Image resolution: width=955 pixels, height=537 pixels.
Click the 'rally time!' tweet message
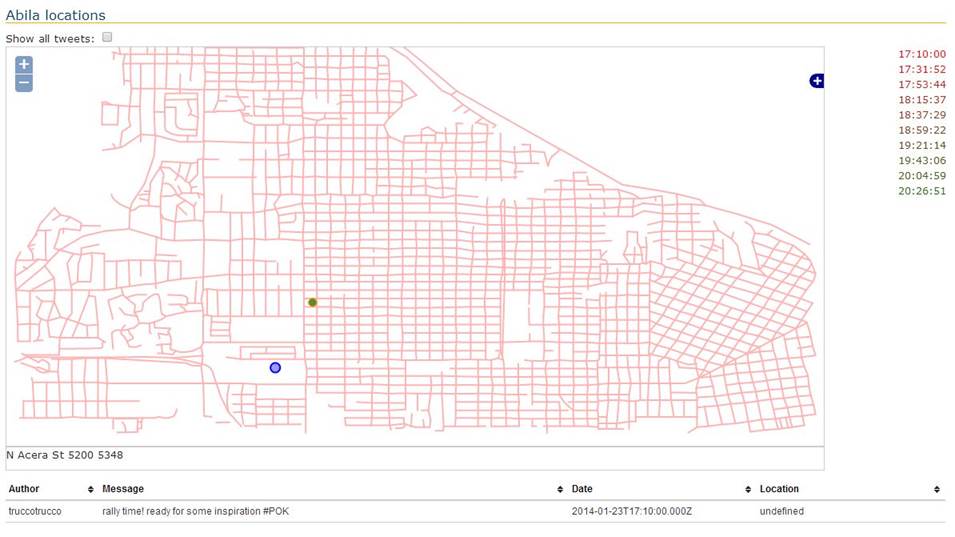click(x=196, y=511)
